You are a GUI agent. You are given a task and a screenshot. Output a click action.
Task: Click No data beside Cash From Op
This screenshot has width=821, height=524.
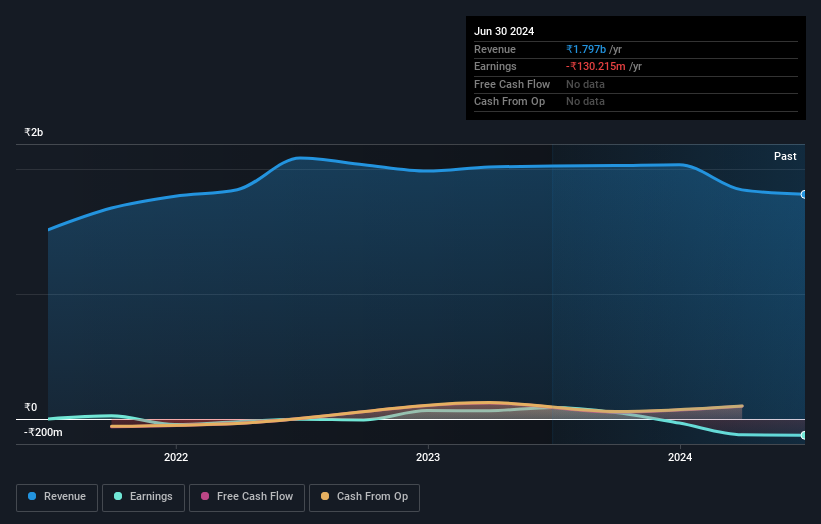[585, 102]
